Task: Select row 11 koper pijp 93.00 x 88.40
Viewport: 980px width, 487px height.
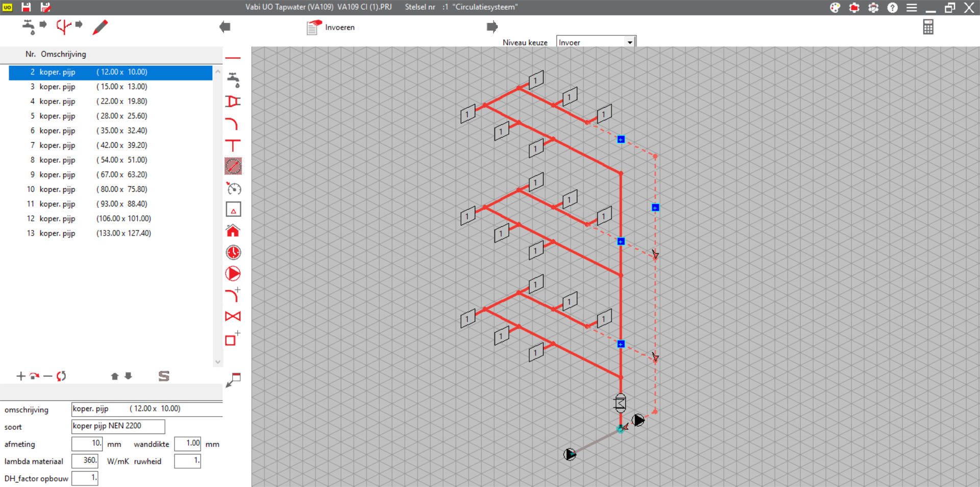Action: point(110,204)
